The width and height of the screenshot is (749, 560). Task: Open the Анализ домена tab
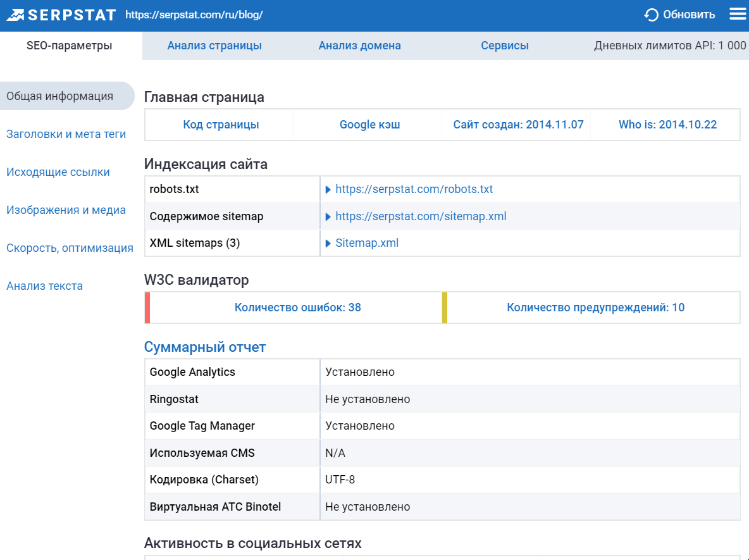360,46
